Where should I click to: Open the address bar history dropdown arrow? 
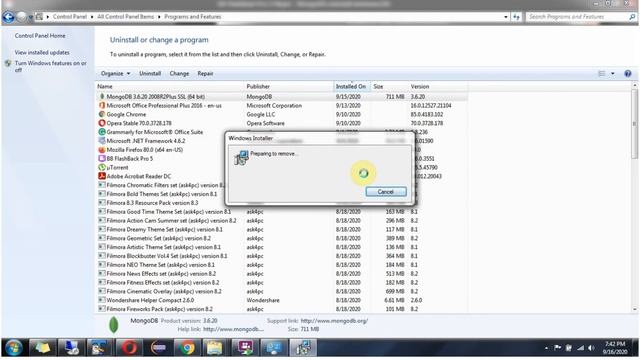pos(506,17)
